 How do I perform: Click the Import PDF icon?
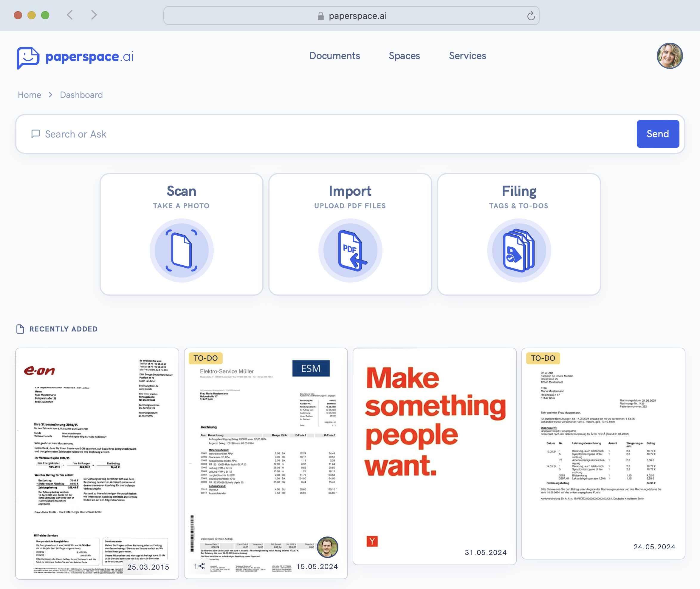(x=350, y=250)
